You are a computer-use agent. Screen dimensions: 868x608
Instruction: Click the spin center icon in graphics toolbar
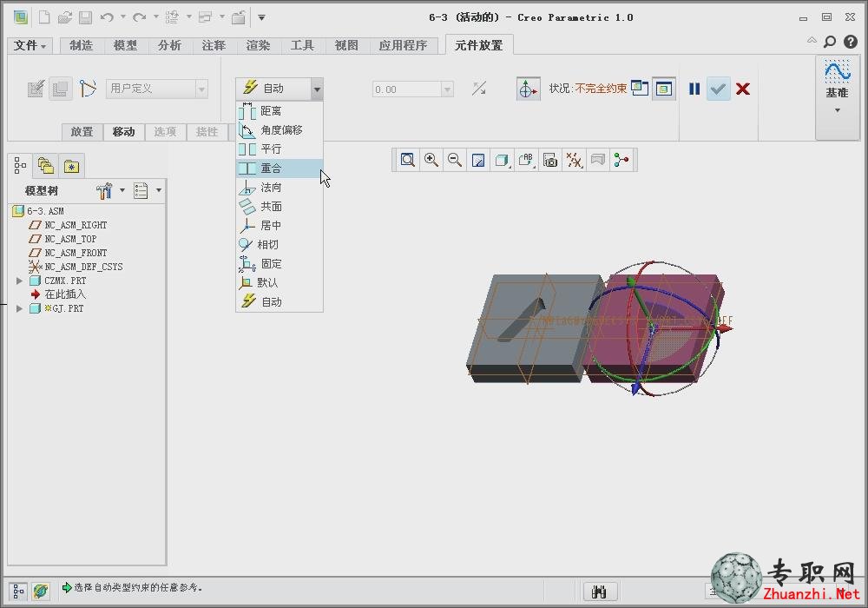pos(621,160)
